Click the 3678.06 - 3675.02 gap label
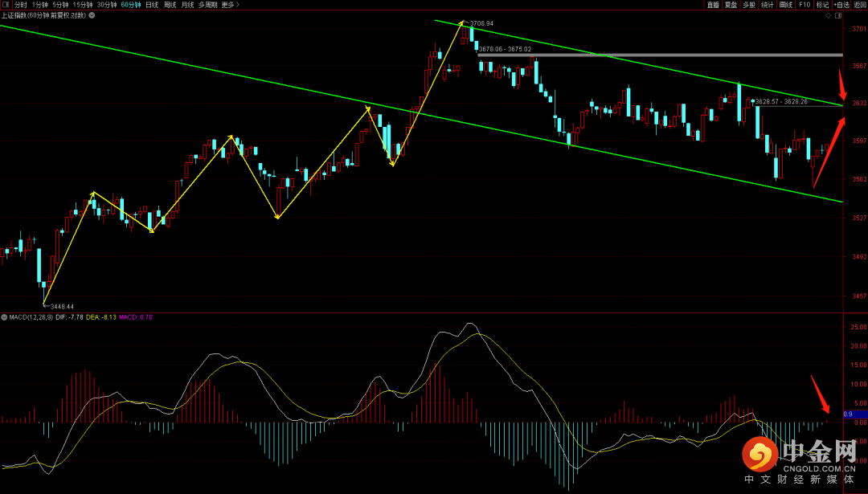 [505, 49]
